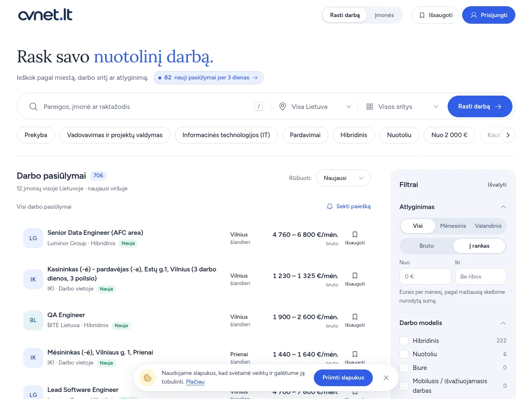The image size is (532, 399).
Task: Select the Pardavimai chip
Action: pyautogui.click(x=305, y=135)
